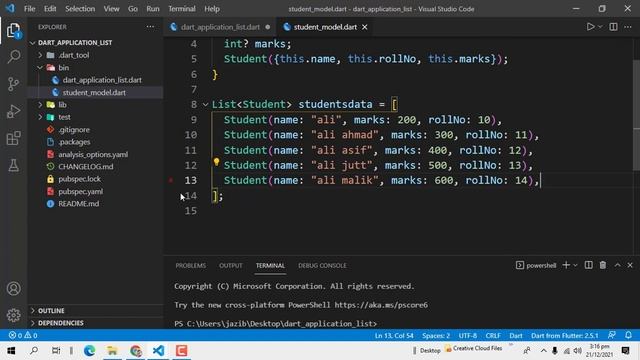Open the View menu
Viewport: 640px width, 360px height.
click(x=111, y=9)
